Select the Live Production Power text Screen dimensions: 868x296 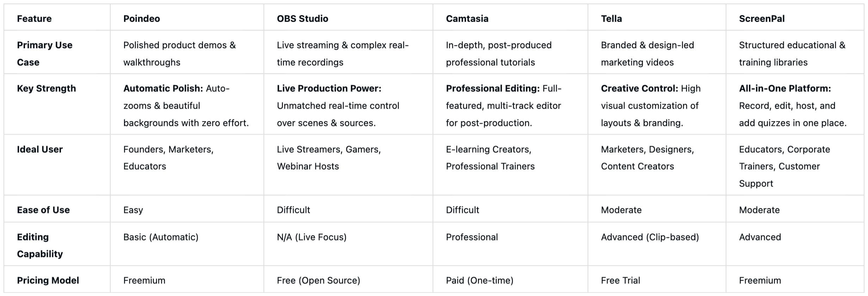[329, 88]
